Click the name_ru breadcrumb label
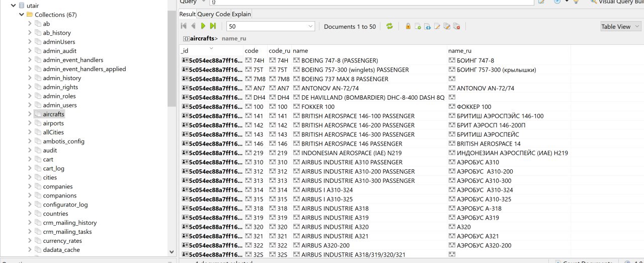The height and width of the screenshot is (263, 644). coord(234,38)
